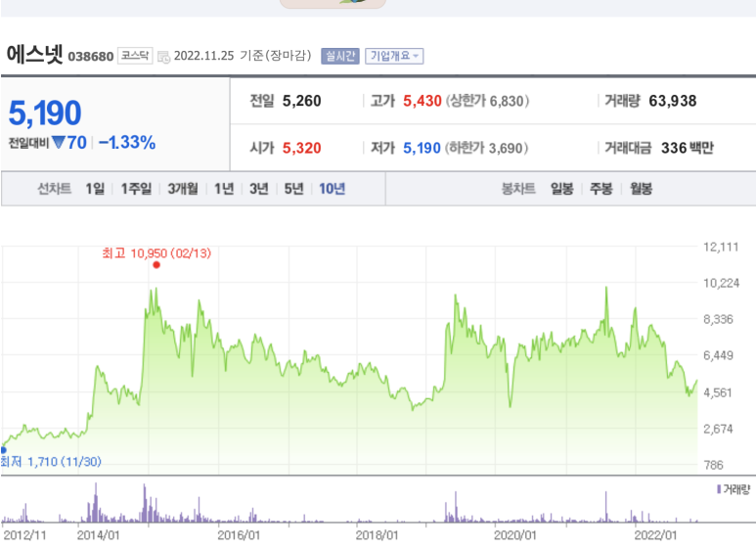Show the 3년 line chart
Image resolution: width=756 pixels, height=549 pixels.
[x=259, y=189]
